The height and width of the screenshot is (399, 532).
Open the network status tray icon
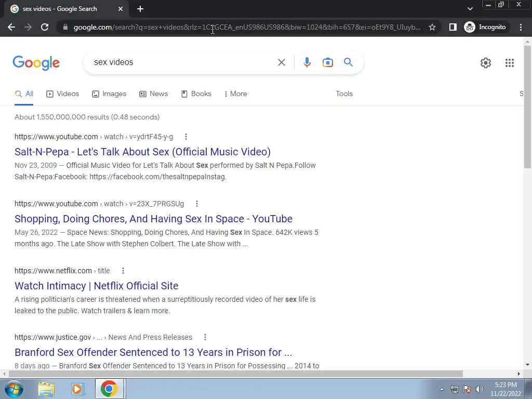[x=454, y=389]
